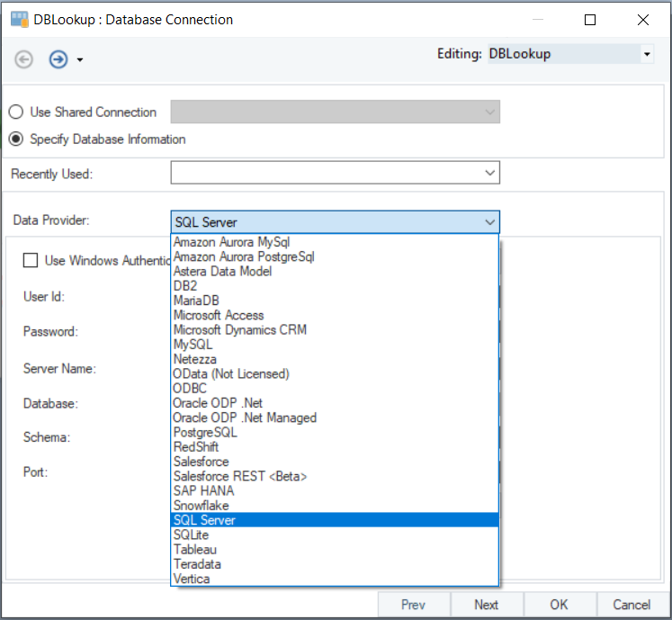Expand the Recently Used dropdown

(x=489, y=173)
